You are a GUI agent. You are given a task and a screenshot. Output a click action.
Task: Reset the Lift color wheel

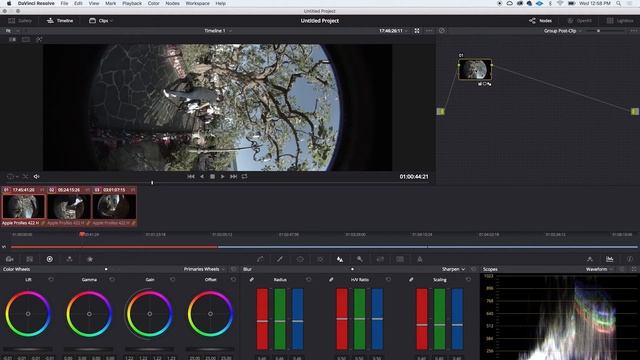click(51, 280)
